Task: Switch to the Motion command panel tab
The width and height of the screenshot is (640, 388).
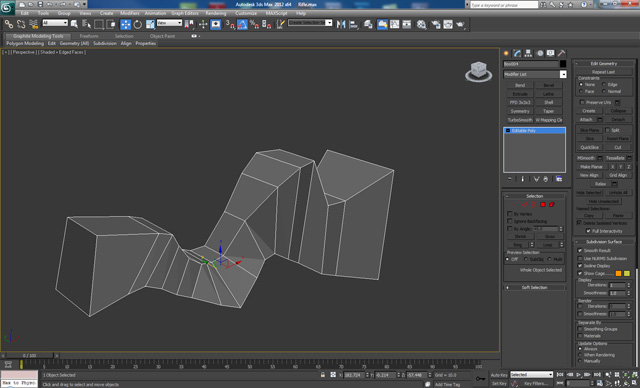Action: coord(540,53)
